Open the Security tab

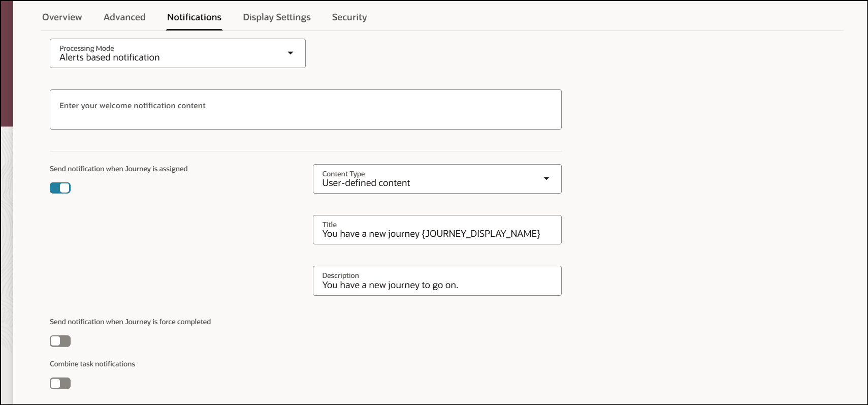[x=349, y=17]
